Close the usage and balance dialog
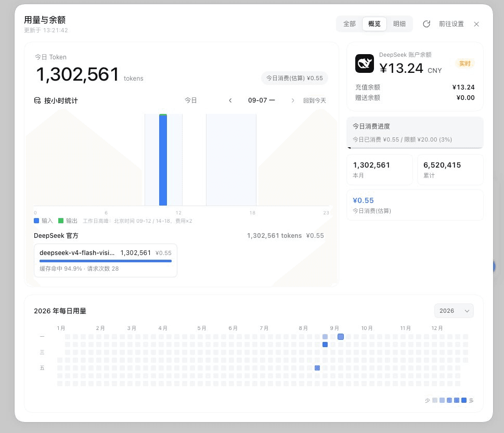Image resolution: width=504 pixels, height=433 pixels. point(476,24)
